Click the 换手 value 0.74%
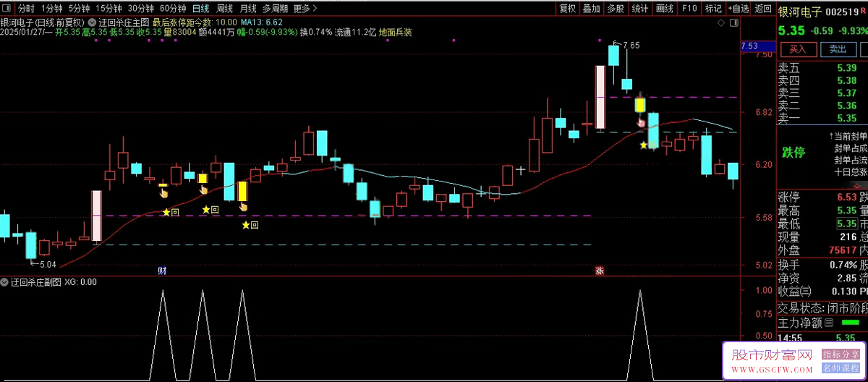The height and width of the screenshot is (382, 868). click(843, 265)
